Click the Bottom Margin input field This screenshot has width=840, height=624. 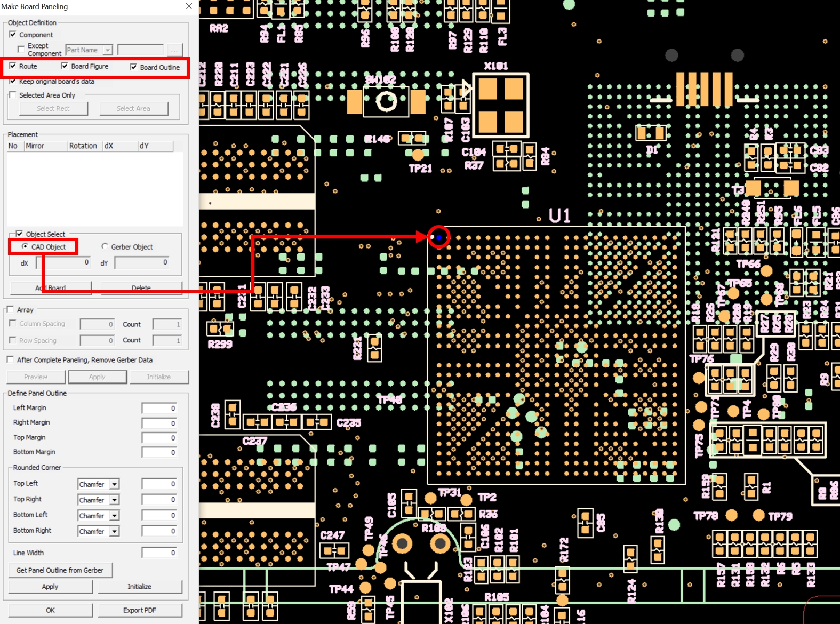click(x=159, y=453)
